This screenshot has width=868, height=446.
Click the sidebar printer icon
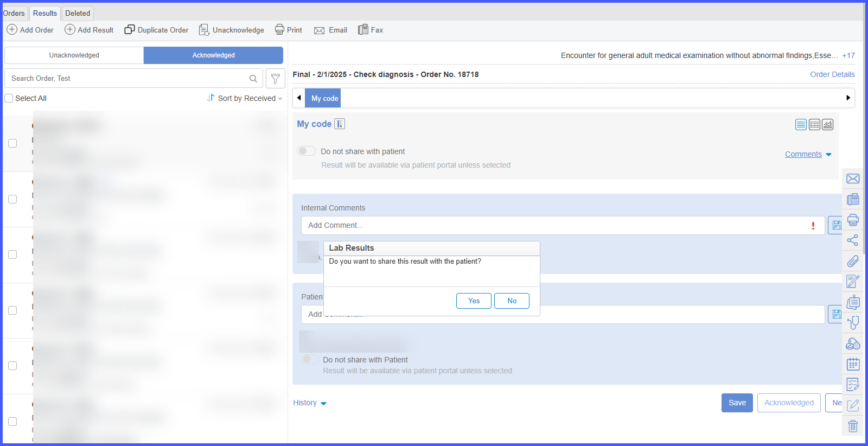point(853,220)
